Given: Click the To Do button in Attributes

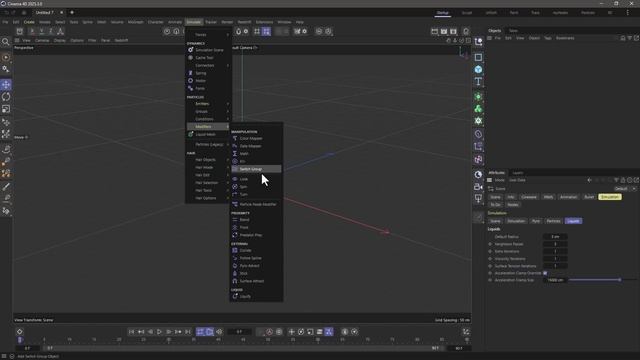Looking at the screenshot, I should click(x=495, y=204).
